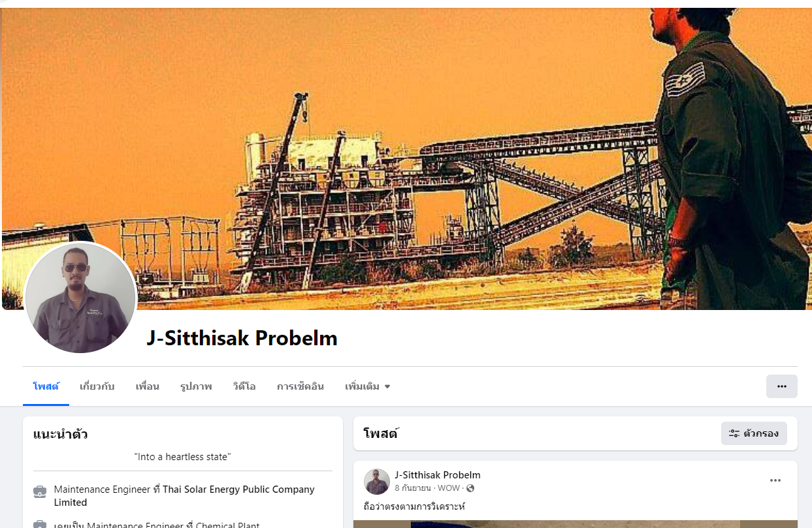Viewport: 812px width, 528px height.
Task: Click the ตัวกรอง filter button
Action: pyautogui.click(x=754, y=433)
